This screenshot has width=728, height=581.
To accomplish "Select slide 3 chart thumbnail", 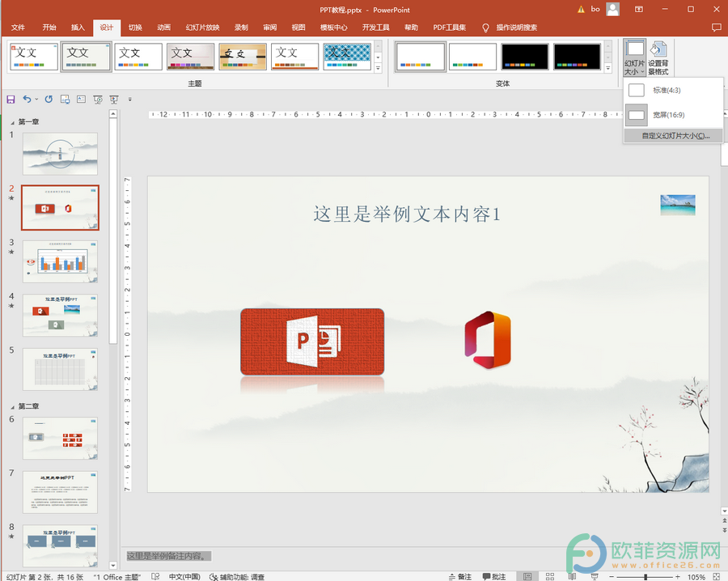I will [x=61, y=261].
